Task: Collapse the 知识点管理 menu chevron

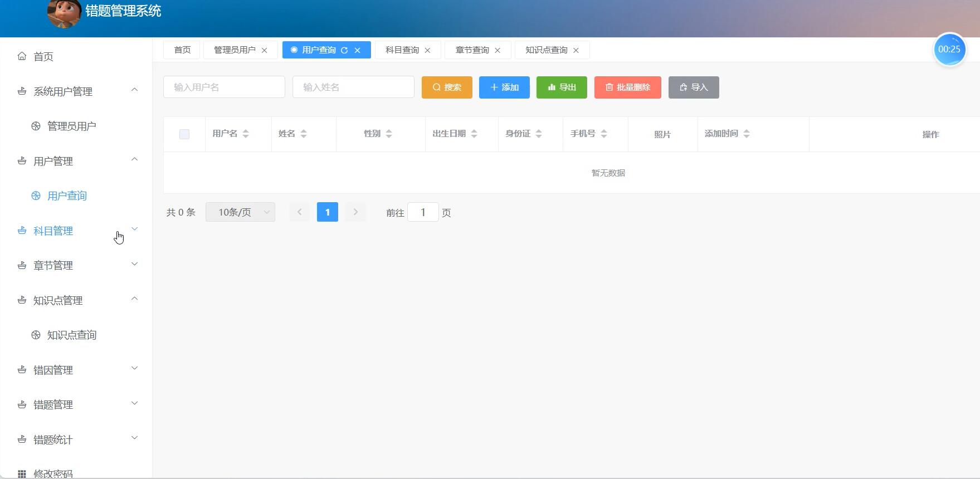Action: pos(134,299)
